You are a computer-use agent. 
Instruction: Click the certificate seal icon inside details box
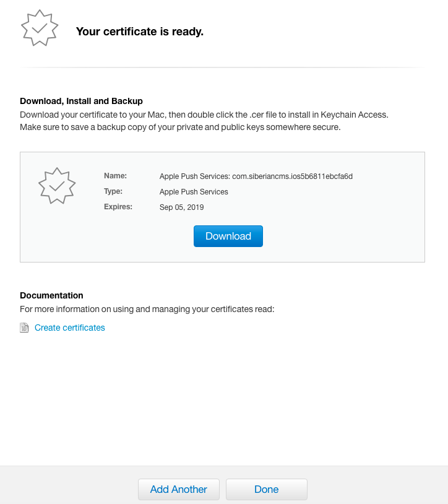(57, 186)
